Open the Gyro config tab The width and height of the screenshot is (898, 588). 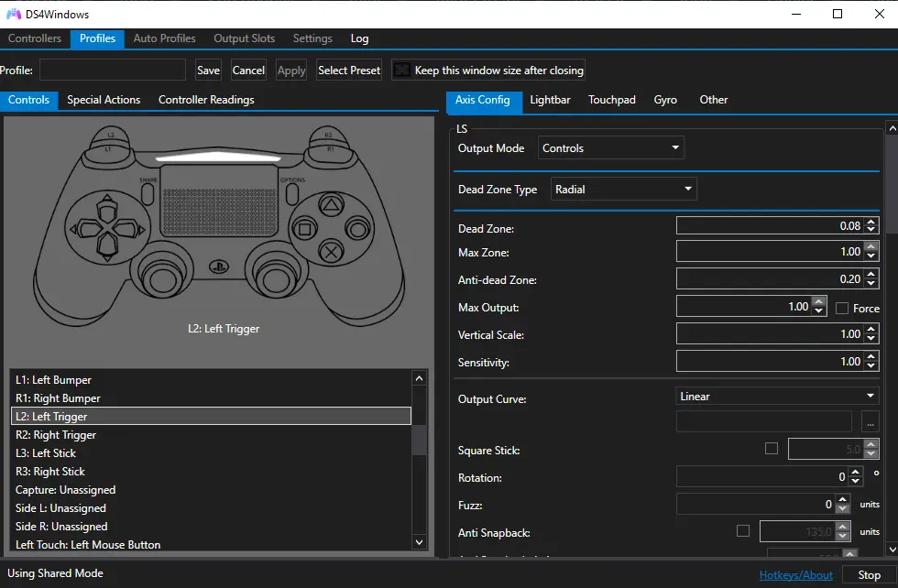[x=665, y=100]
